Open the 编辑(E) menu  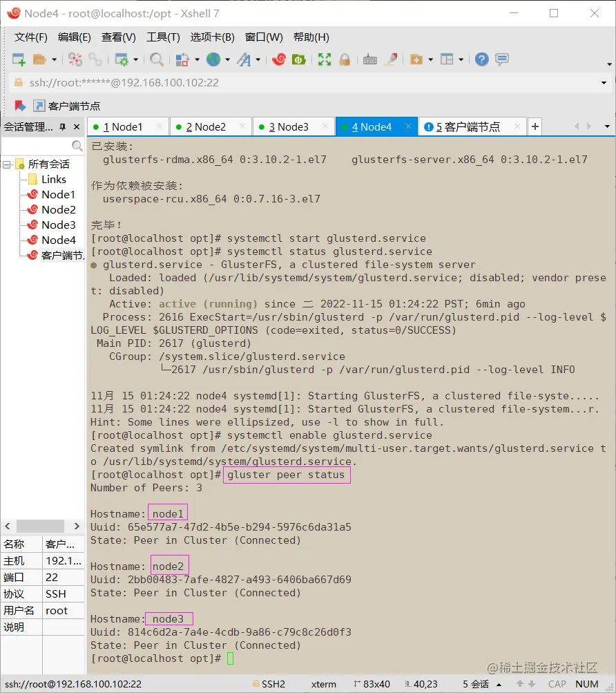click(x=75, y=37)
